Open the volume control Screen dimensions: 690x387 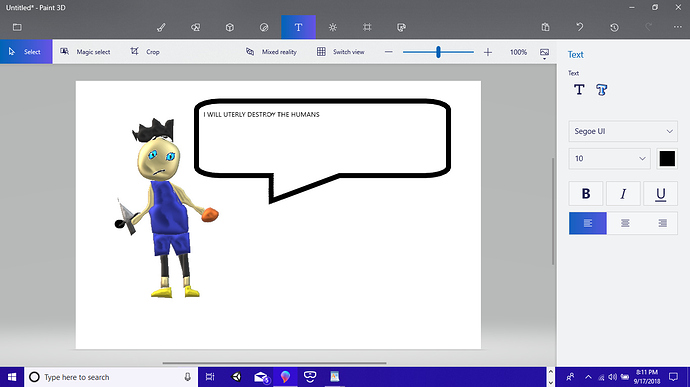(613, 377)
